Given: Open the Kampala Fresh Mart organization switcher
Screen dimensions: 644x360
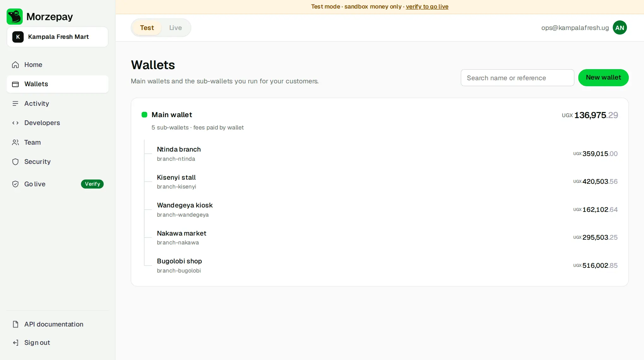Looking at the screenshot, I should pyautogui.click(x=57, y=37).
